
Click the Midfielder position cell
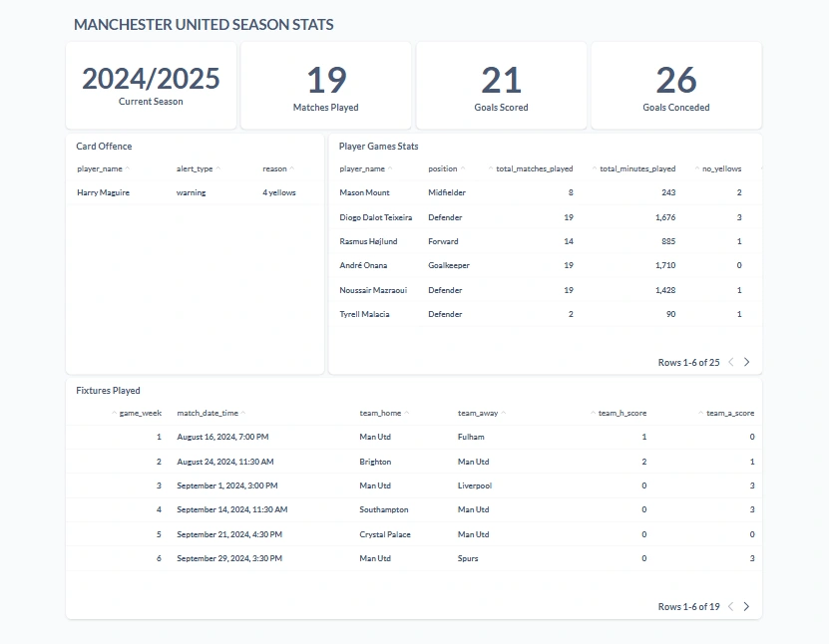(447, 192)
